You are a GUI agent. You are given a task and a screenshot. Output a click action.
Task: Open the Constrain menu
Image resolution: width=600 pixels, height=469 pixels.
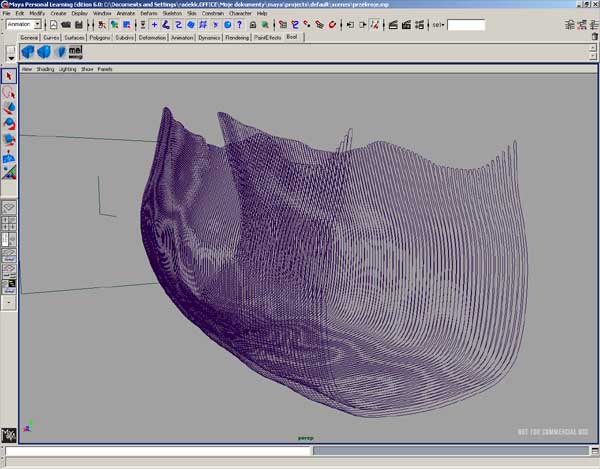point(212,13)
